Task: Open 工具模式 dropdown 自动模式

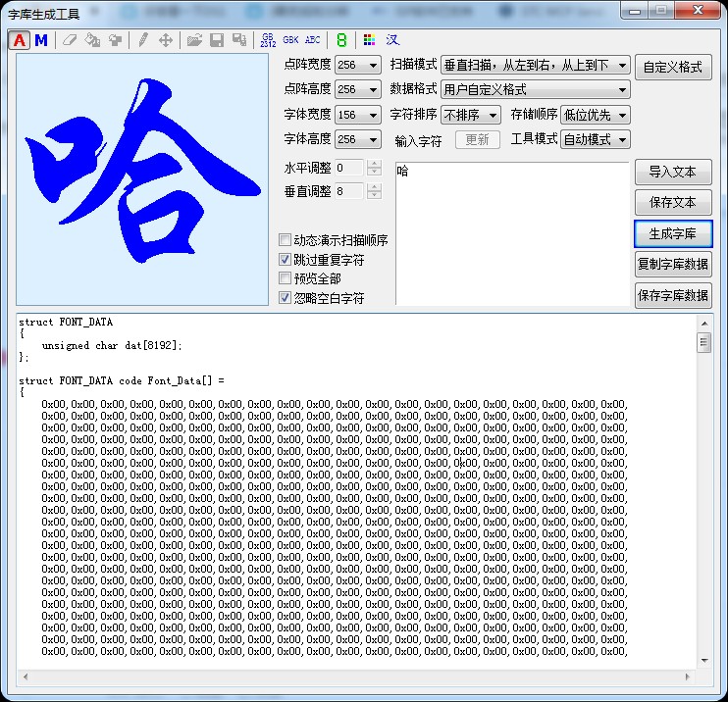Action: [x=596, y=139]
